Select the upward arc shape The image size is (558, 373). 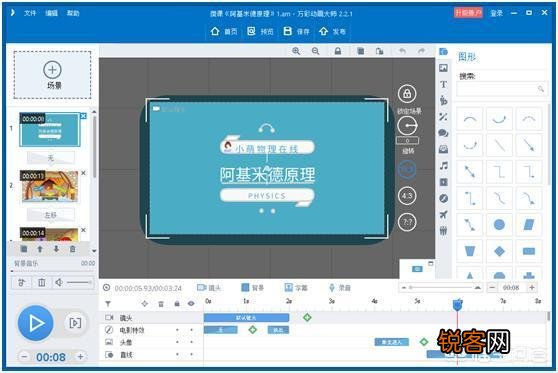(x=470, y=119)
